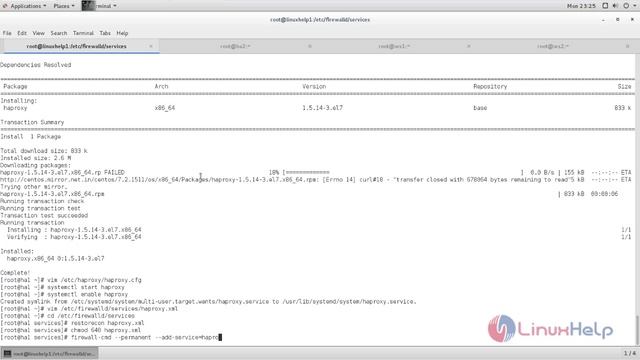Click the 'Total download size: 833 k' line

click(44, 151)
